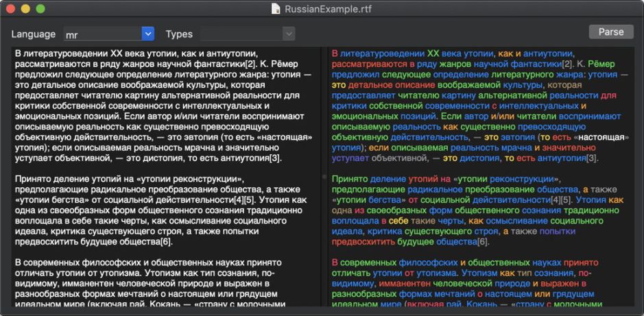Click the red word 'В' starting right pane's third paragraph
Screen dimensions: 644x316
335,263
